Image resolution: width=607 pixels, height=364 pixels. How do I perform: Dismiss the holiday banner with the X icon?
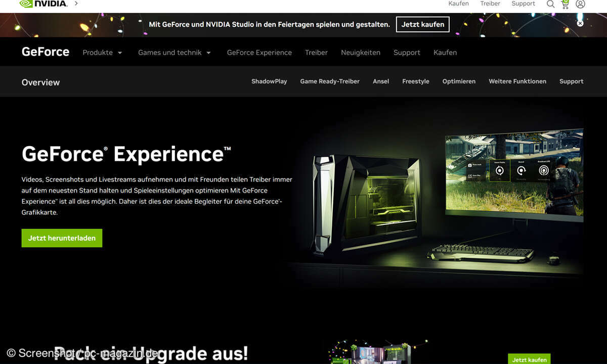(580, 23)
